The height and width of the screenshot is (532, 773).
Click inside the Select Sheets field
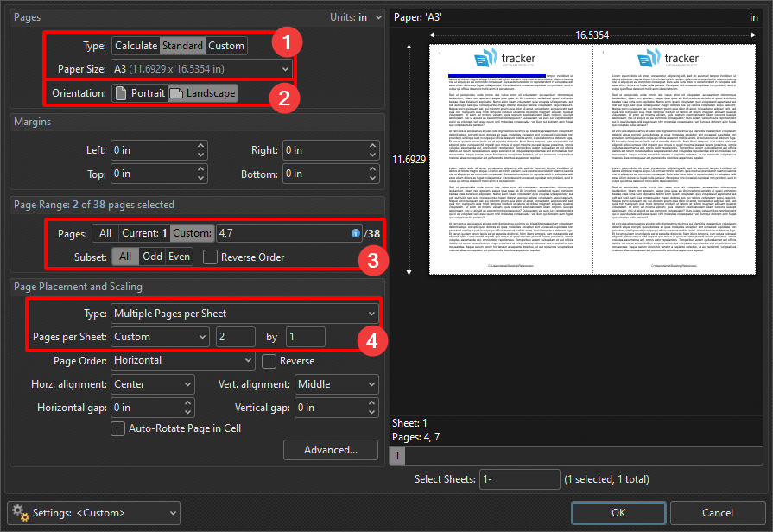[x=519, y=479]
